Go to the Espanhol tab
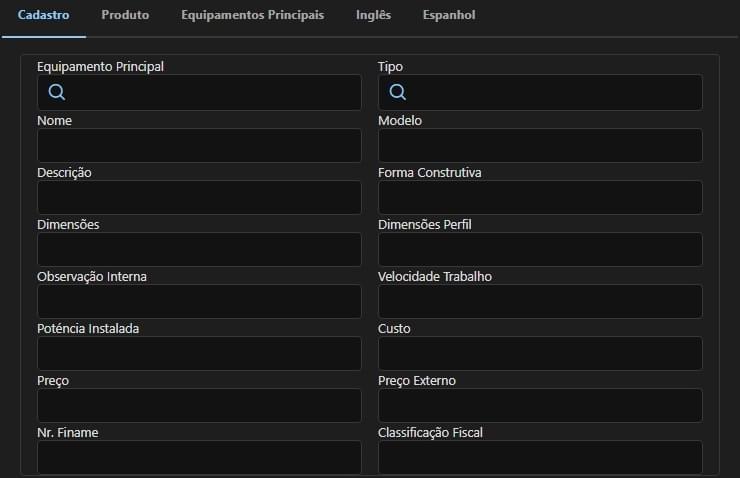The image size is (740, 478). (449, 16)
